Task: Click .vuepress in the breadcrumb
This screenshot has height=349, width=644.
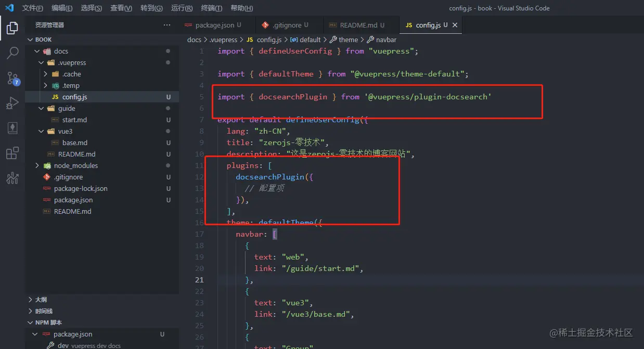Action: [x=223, y=40]
